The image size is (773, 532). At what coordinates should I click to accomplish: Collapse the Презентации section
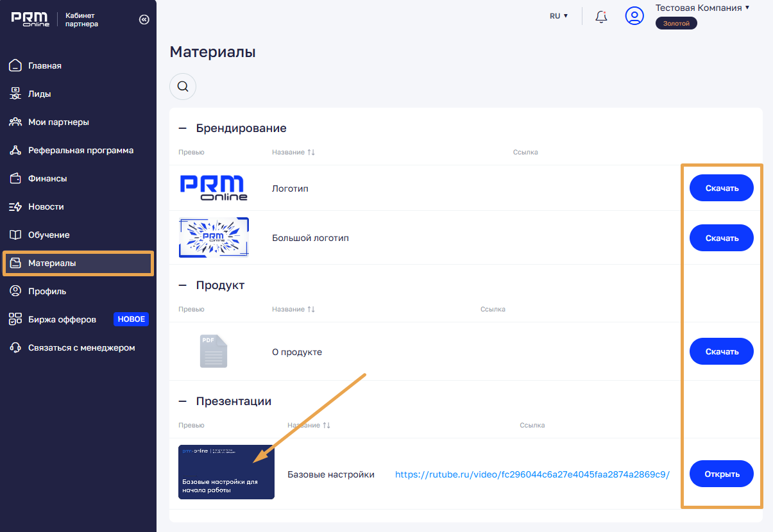(x=183, y=401)
